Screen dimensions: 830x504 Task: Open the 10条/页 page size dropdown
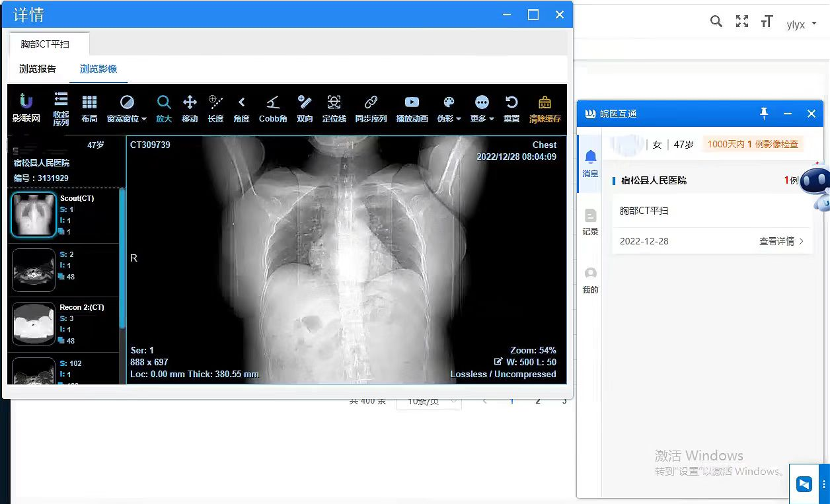click(428, 401)
